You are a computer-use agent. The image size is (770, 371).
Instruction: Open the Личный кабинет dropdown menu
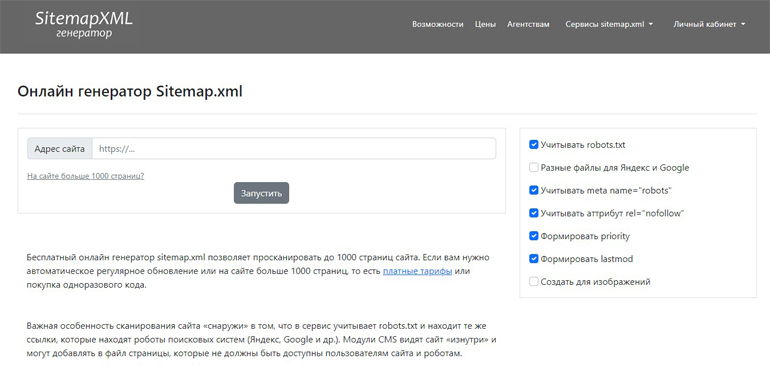tap(709, 24)
